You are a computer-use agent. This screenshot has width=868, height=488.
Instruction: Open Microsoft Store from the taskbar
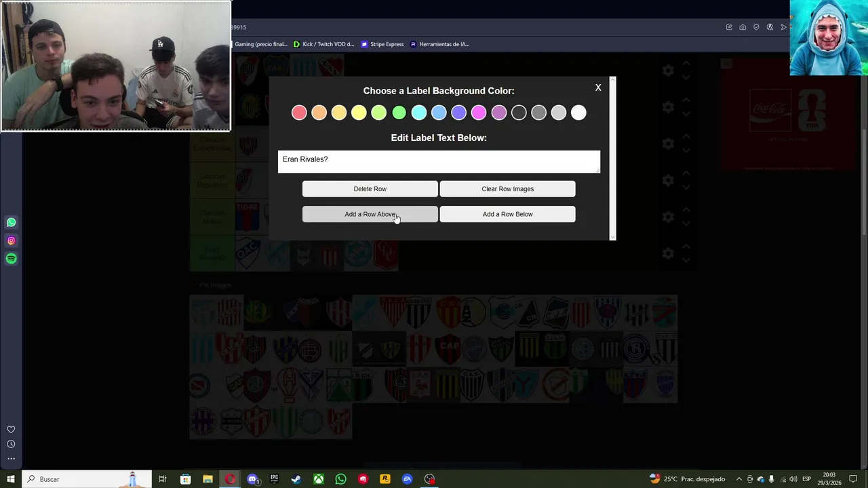(185, 479)
